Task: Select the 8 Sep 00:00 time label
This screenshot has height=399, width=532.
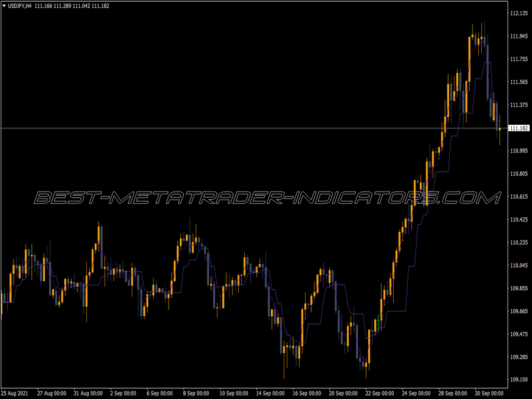Action: [x=196, y=393]
